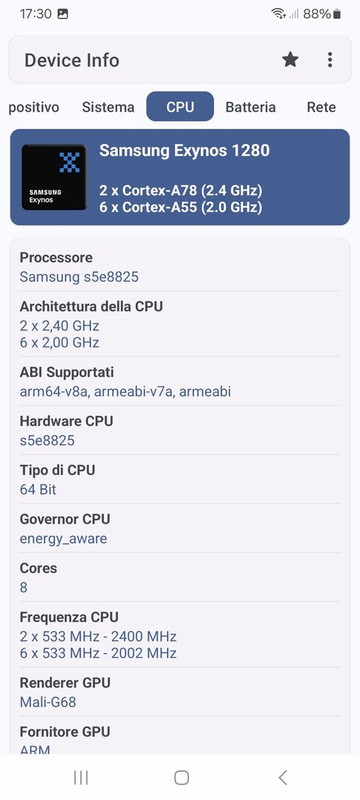Tap the Renderer GPU Mali-G68 row
Image resolution: width=360 pixels, height=800 pixels.
[x=180, y=692]
